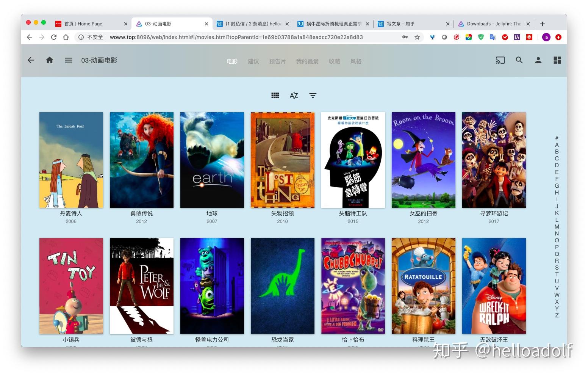Screen dimensions: 588x375
Task: Open the Wreck-It Ralph poster
Action: [x=494, y=286]
